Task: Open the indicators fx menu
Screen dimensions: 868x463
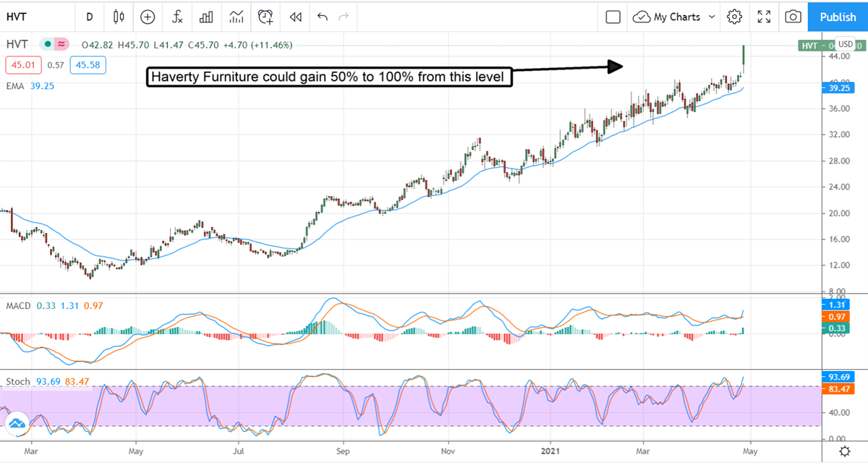Action: [x=177, y=17]
